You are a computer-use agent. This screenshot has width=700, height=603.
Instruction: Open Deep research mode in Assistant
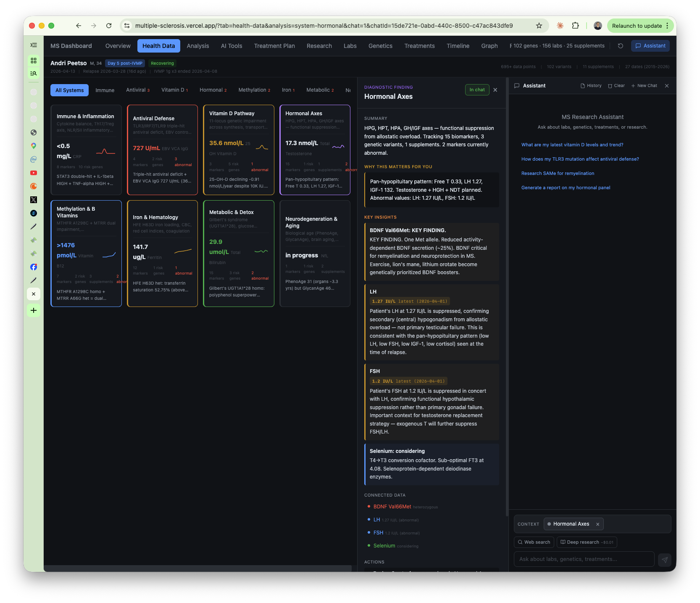tap(587, 542)
